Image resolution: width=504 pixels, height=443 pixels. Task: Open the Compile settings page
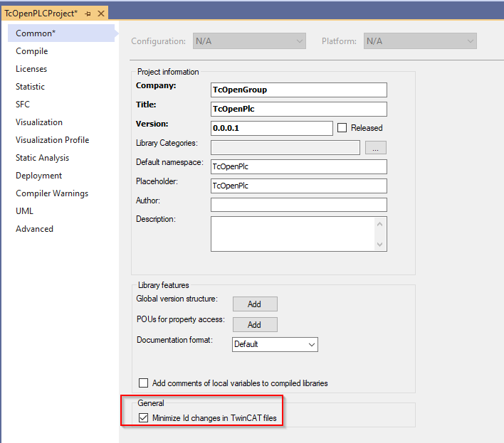[x=32, y=51]
